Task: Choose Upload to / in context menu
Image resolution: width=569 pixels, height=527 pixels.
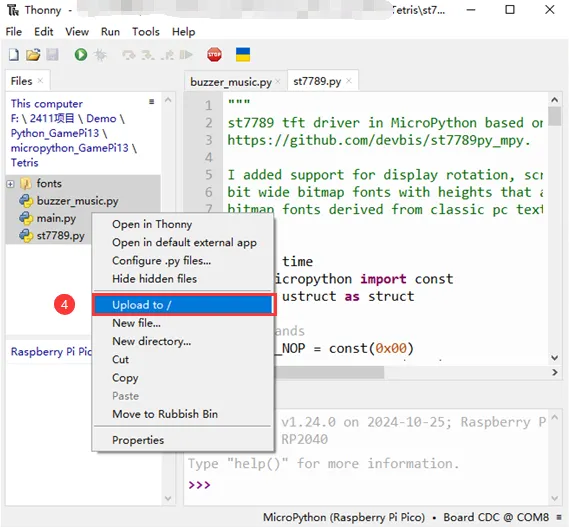Action: 183,305
